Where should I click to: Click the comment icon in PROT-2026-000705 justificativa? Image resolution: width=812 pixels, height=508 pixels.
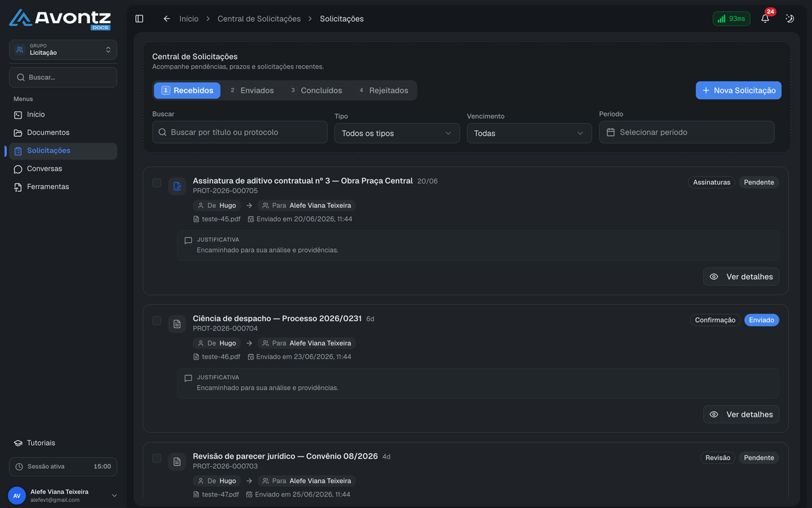tap(188, 240)
